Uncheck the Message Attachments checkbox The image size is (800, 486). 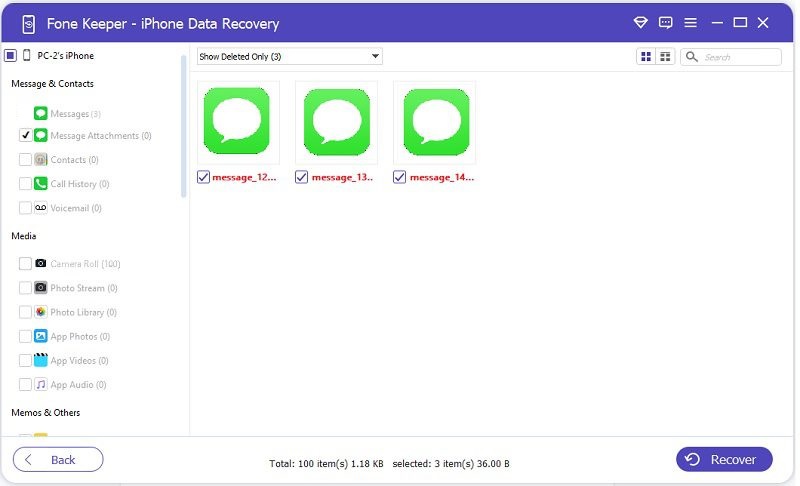[x=25, y=135]
